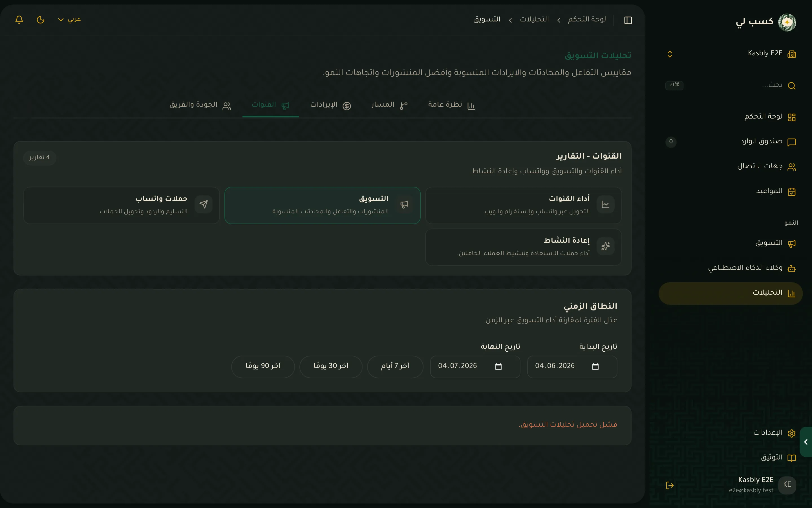
Task: Click the green collapse arrow handle
Action: click(x=806, y=442)
